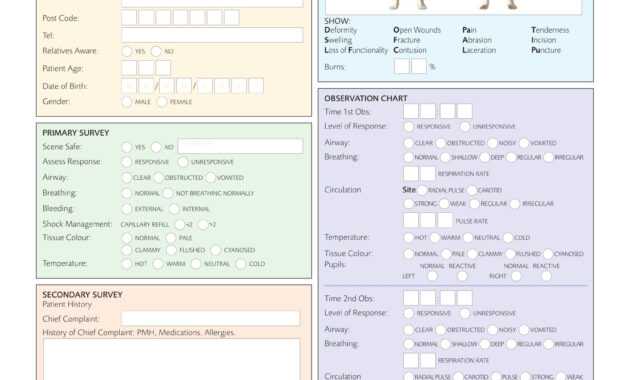Click the first Patient Age box
The width and height of the screenshot is (630, 380).
pyautogui.click(x=129, y=68)
